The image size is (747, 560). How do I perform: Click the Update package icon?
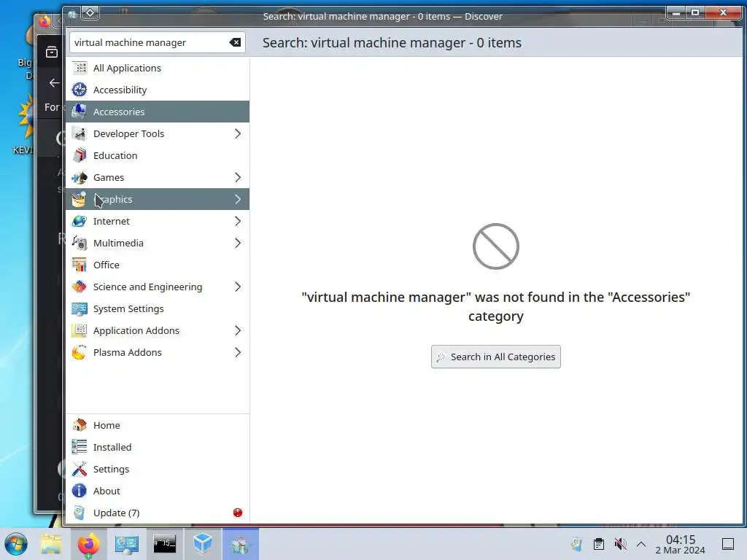tap(80, 513)
